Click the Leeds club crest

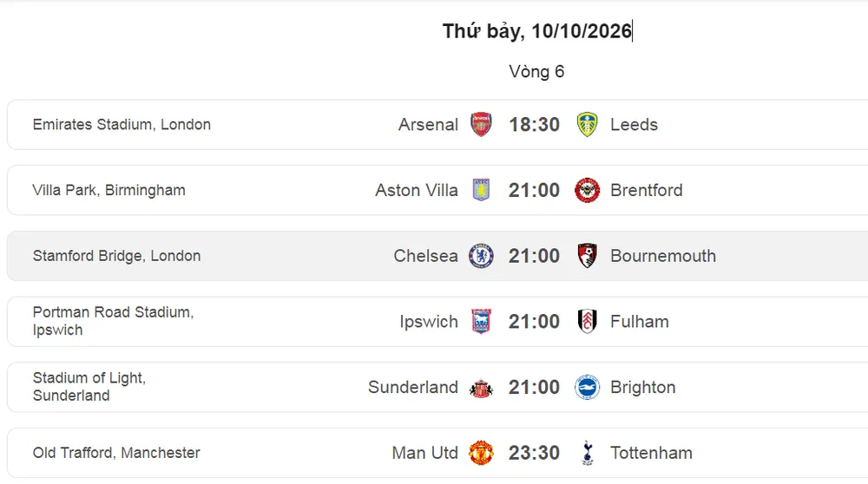click(x=587, y=124)
